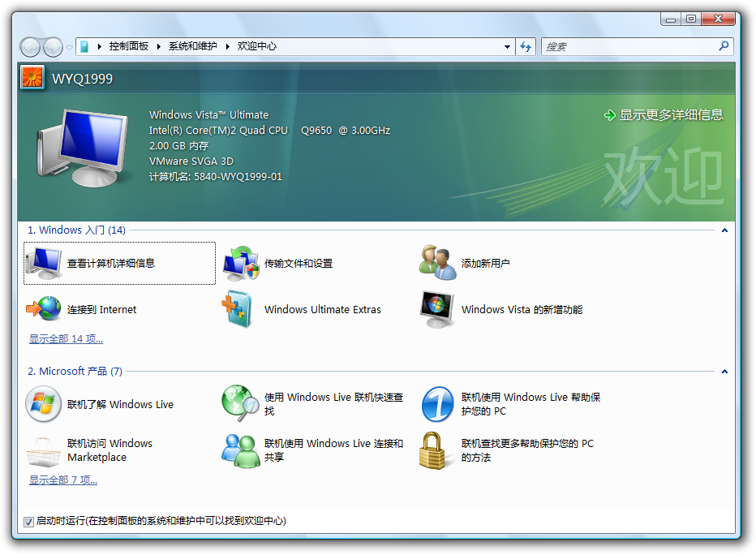Select 控制面板 in the breadcrumb path
This screenshot has width=756, height=555.
click(x=128, y=47)
